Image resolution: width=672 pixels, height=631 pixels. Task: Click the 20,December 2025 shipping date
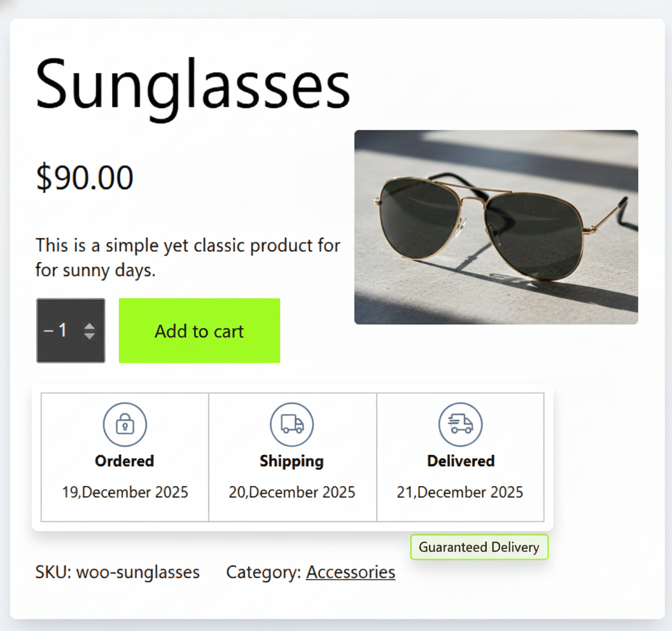(x=292, y=492)
